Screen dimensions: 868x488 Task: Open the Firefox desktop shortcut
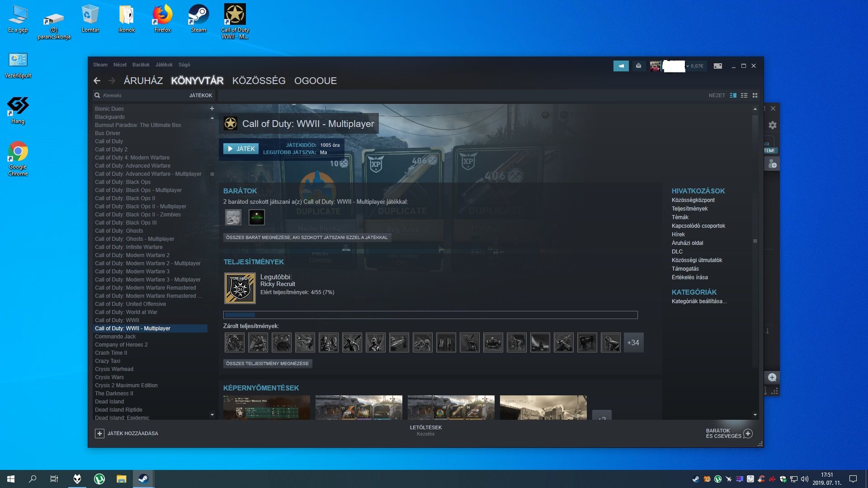162,18
